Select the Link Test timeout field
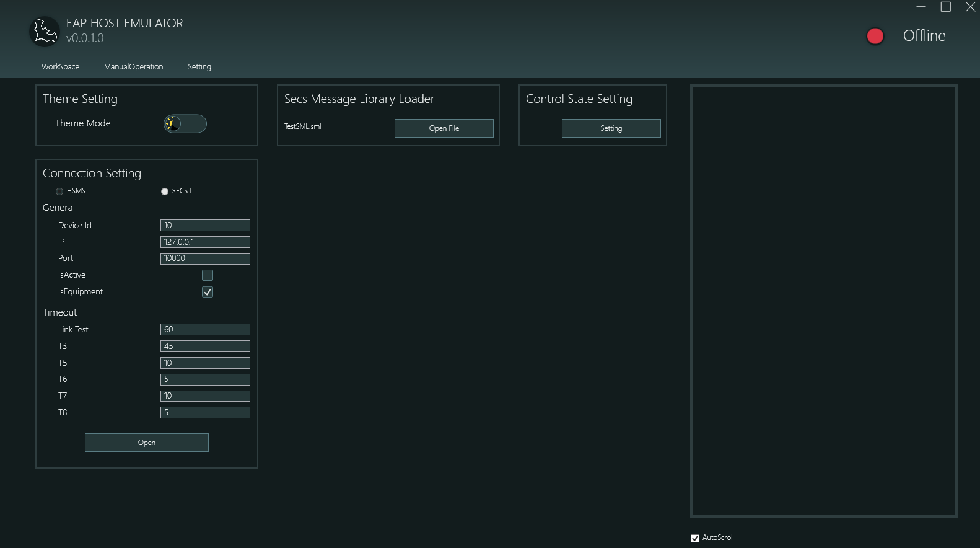 coord(205,330)
